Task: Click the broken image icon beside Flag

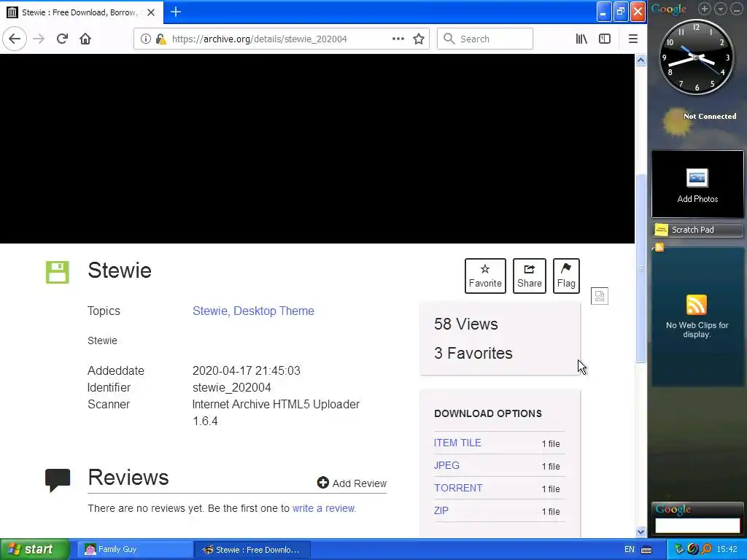Action: [600, 296]
